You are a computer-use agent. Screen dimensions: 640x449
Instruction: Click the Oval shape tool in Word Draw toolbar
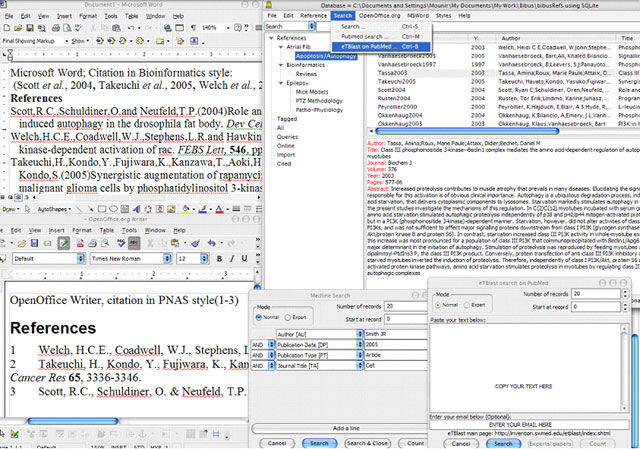113,209
